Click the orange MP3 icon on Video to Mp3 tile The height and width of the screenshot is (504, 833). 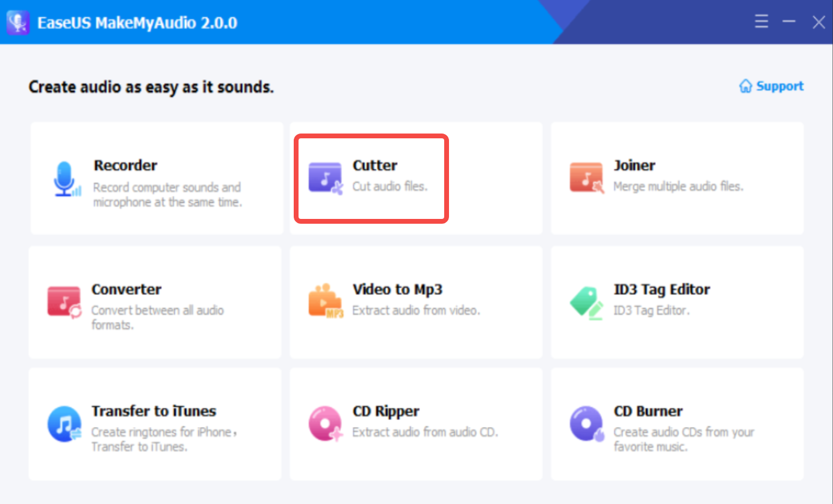coord(324,301)
